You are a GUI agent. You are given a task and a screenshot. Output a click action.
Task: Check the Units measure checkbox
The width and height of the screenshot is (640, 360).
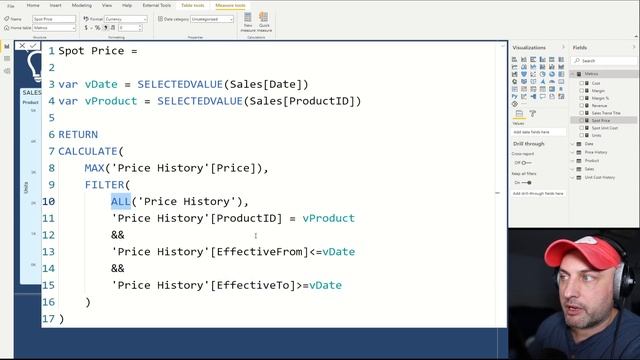[582, 135]
